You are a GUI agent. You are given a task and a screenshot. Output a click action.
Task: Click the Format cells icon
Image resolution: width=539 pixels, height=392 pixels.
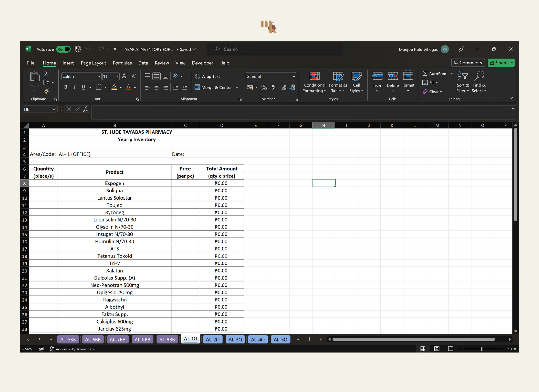(408, 76)
